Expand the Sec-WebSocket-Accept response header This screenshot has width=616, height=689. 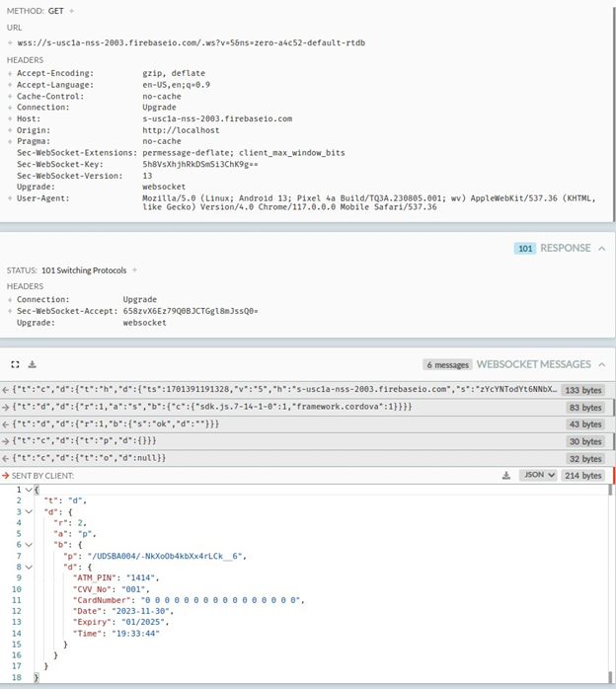click(10, 311)
